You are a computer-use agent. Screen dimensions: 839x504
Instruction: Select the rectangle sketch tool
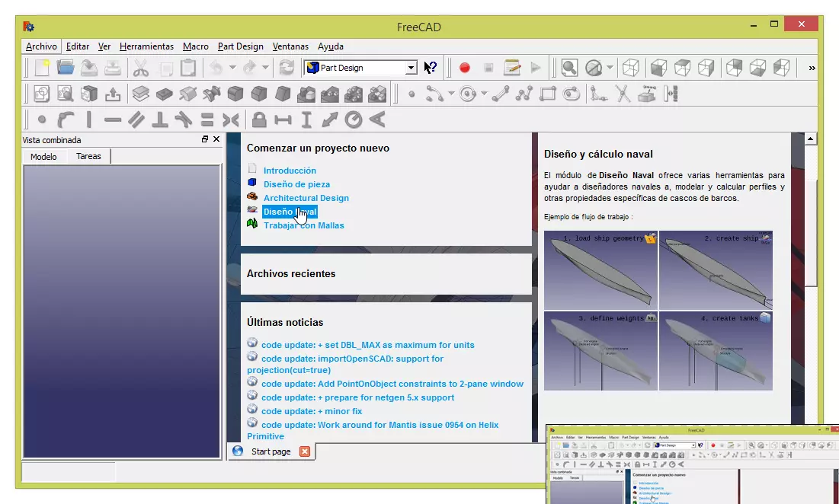[547, 93]
